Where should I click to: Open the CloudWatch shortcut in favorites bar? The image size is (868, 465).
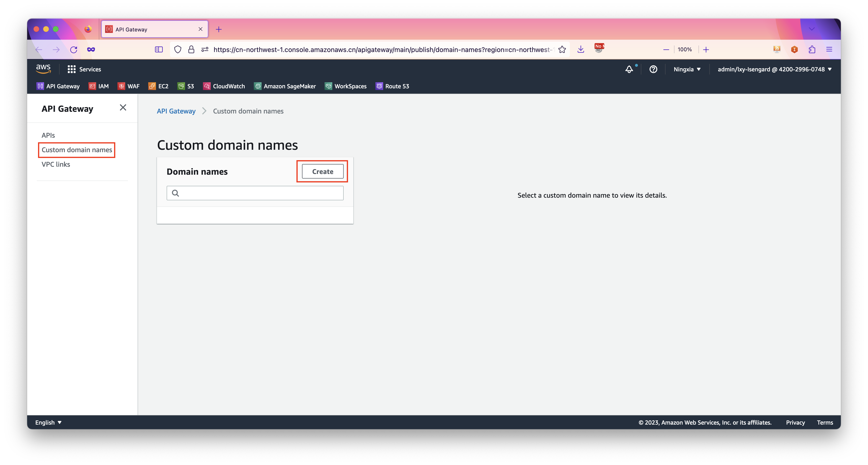click(x=224, y=86)
